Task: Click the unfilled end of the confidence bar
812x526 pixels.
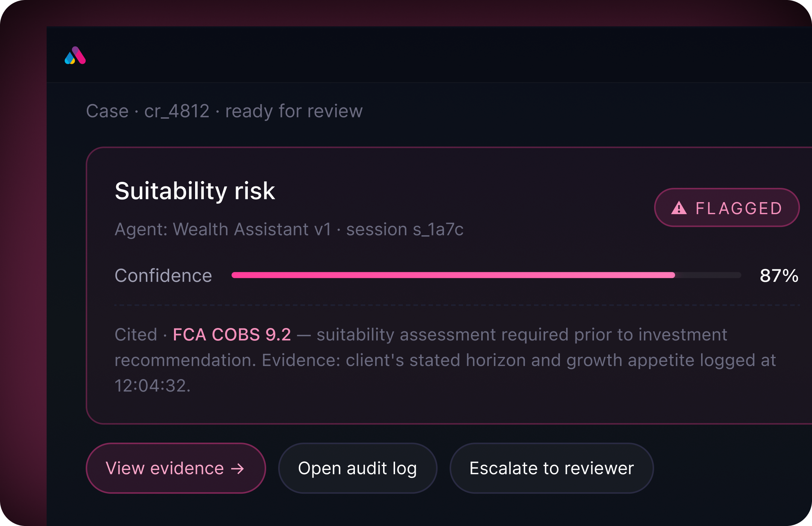Action: [x=708, y=275]
